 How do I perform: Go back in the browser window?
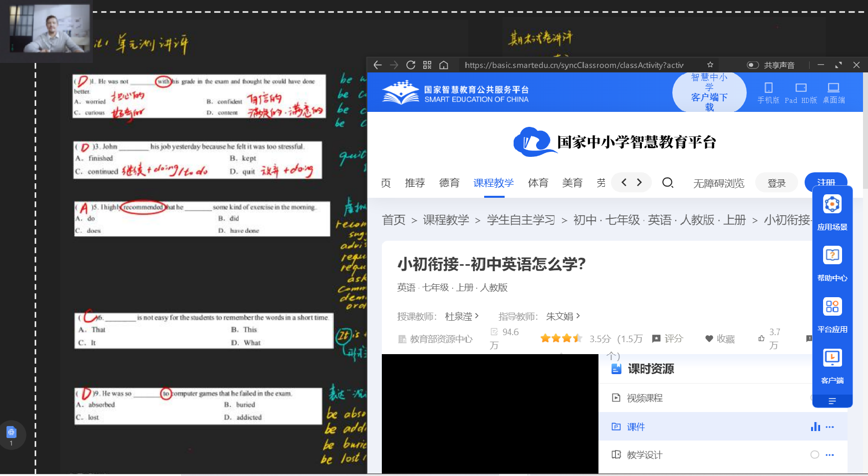(x=377, y=65)
